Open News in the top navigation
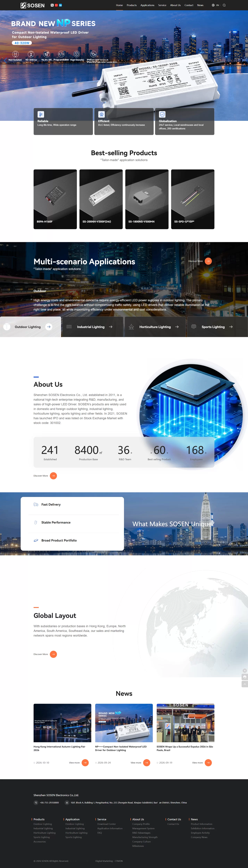The image size is (248, 868). click(200, 5)
